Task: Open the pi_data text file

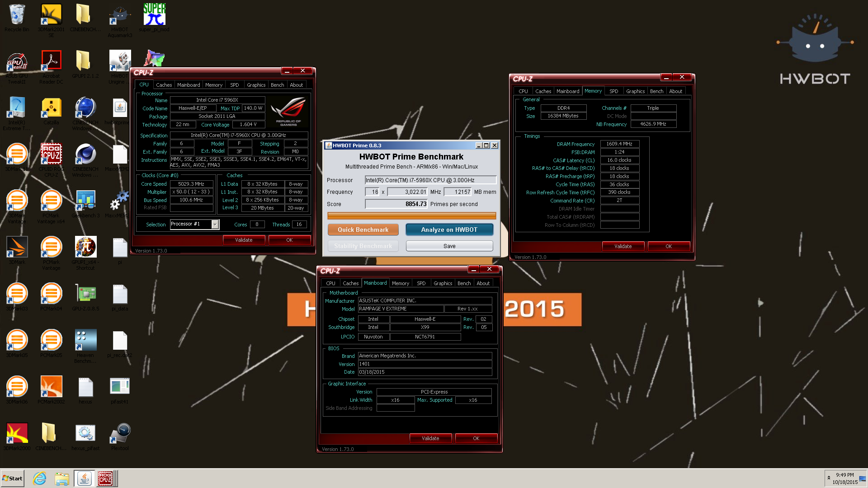Action: (x=120, y=297)
